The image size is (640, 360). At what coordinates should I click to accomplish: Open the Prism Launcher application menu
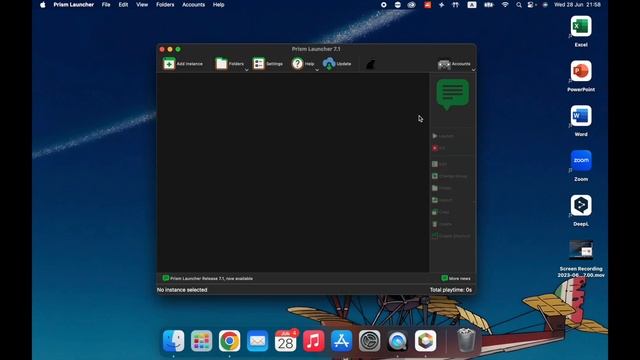[x=73, y=5]
